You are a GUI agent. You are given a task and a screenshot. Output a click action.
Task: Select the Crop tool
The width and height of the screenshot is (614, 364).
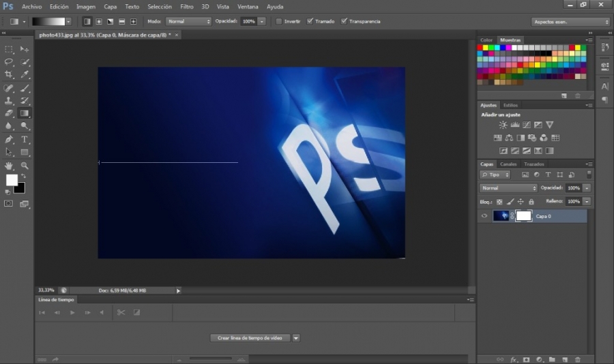tap(9, 74)
